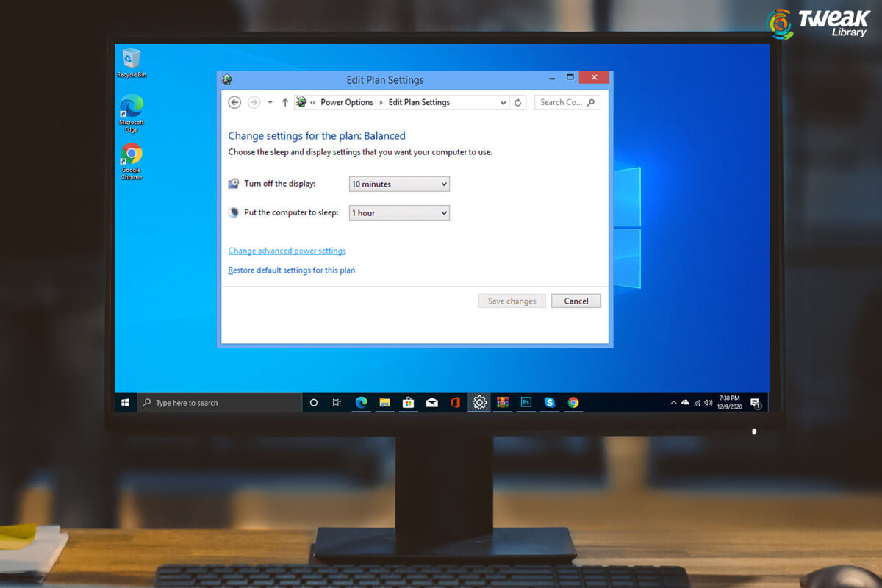
Task: Click the back navigation arrow
Action: (234, 102)
